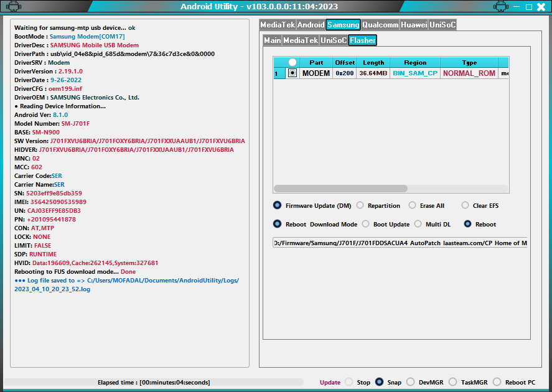This screenshot has width=552, height=392.
Task: Toggle the select-all radio in the table header
Action: (292, 62)
